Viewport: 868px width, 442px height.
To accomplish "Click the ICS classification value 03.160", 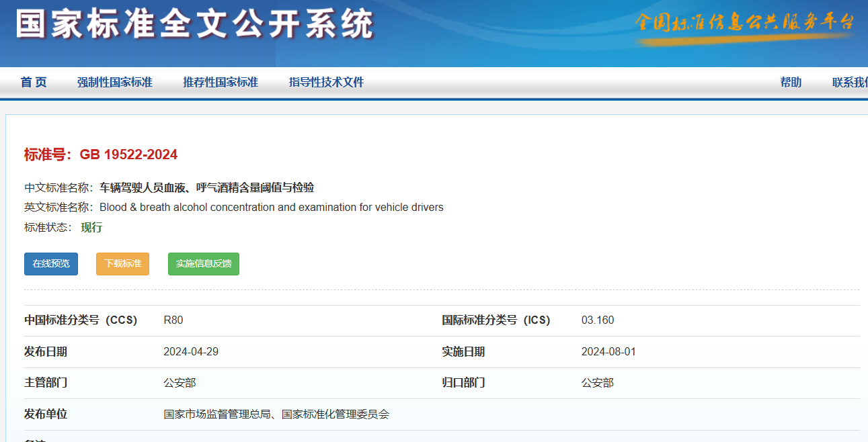I will [x=597, y=320].
